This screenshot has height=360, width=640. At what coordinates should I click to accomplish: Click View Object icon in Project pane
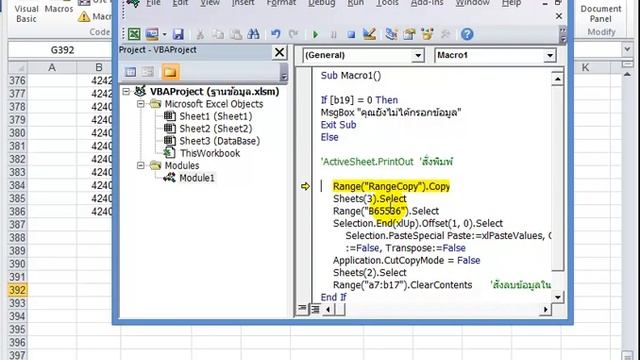pyautogui.click(x=148, y=72)
